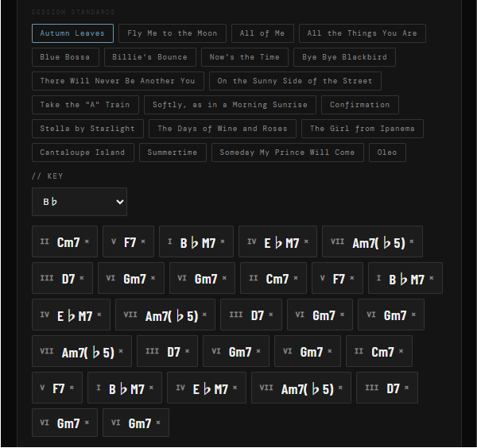Choose the Blue Bossa standard
The image size is (477, 448).
(x=66, y=57)
